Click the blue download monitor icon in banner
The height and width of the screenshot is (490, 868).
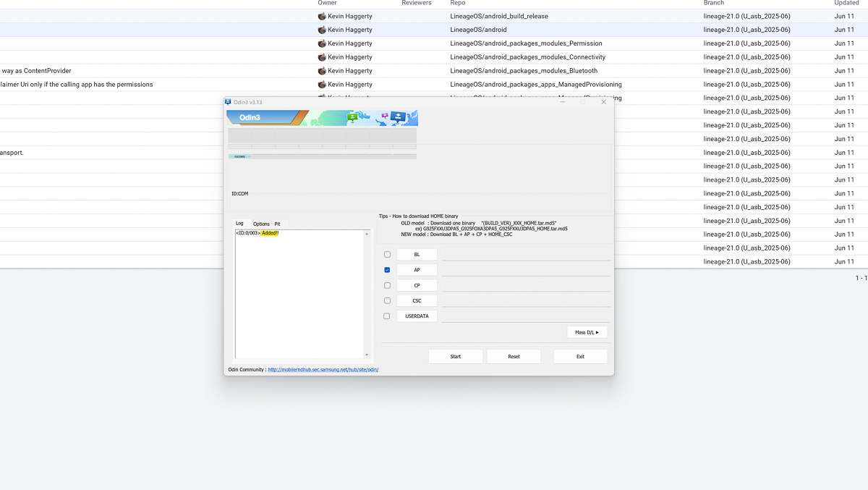398,116
